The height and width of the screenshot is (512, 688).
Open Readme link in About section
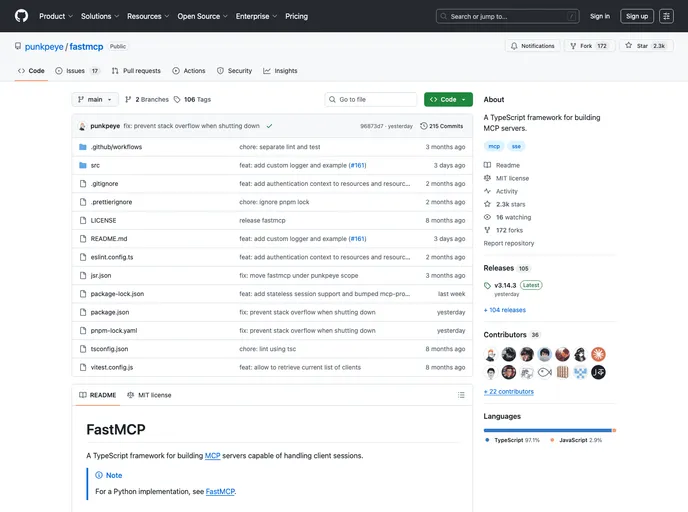click(502, 165)
